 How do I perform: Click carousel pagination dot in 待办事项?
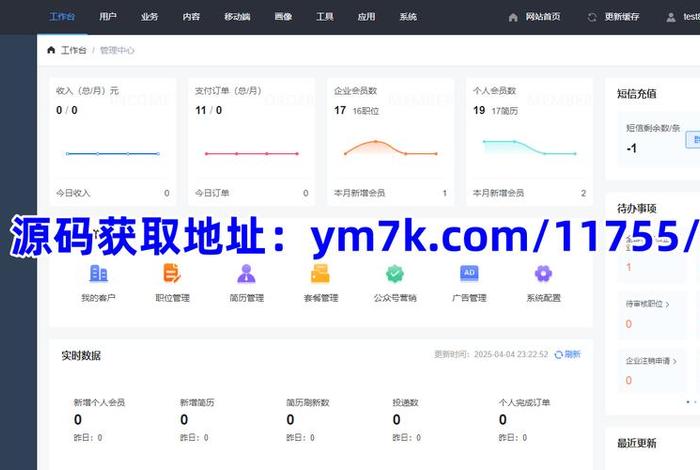click(688, 402)
